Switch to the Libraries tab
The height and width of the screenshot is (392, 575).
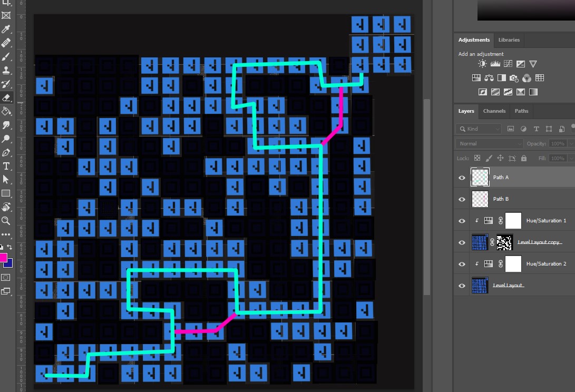pyautogui.click(x=509, y=40)
